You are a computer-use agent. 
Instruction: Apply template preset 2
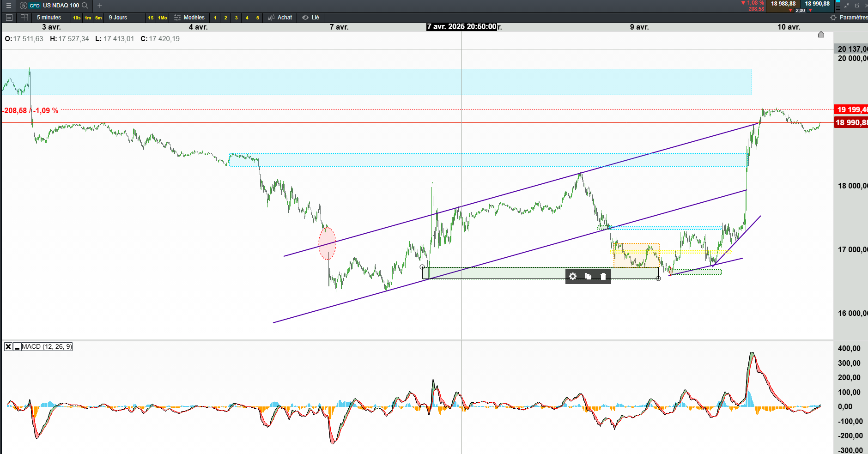pyautogui.click(x=225, y=18)
